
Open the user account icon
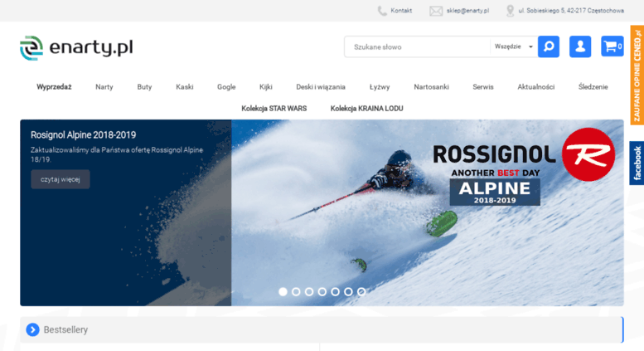point(580,46)
